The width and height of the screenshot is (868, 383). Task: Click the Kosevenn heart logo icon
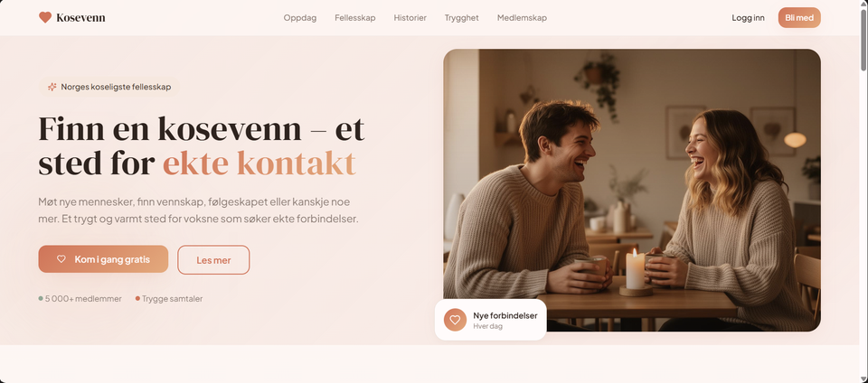45,18
